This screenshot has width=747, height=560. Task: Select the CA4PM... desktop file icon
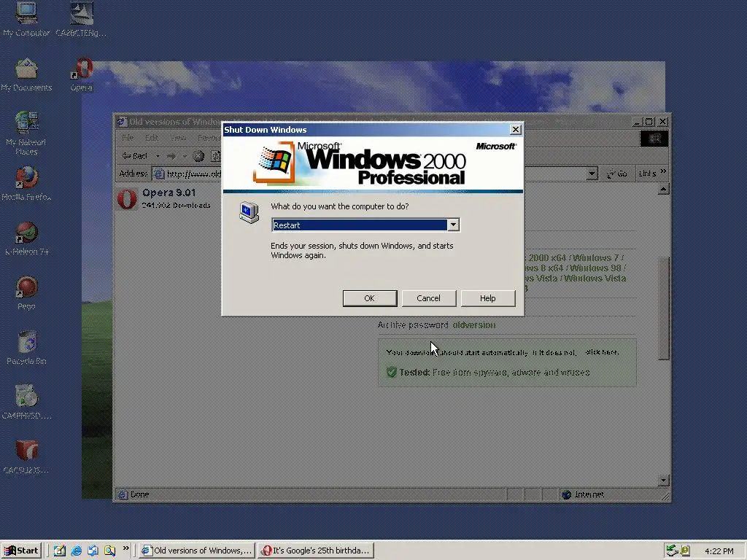pos(26,402)
